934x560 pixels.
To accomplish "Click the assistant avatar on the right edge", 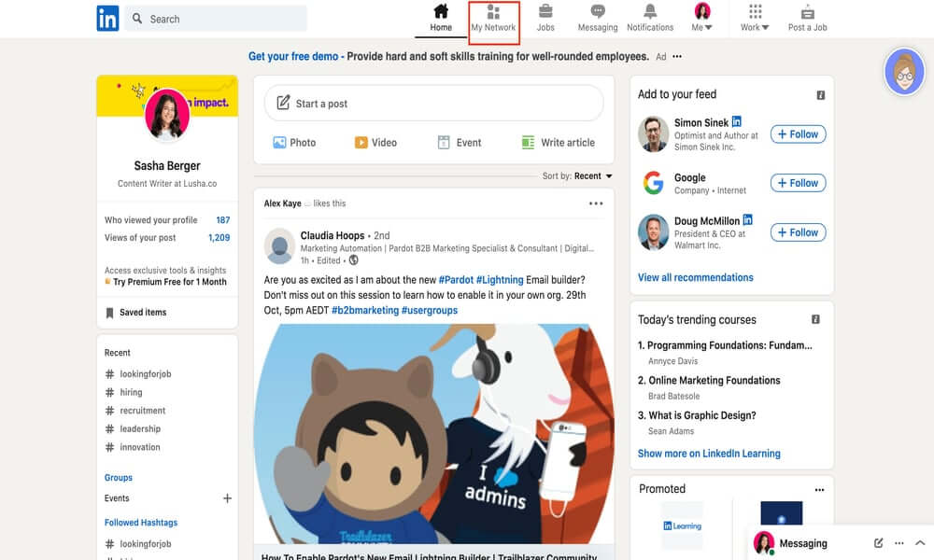I will 904,72.
